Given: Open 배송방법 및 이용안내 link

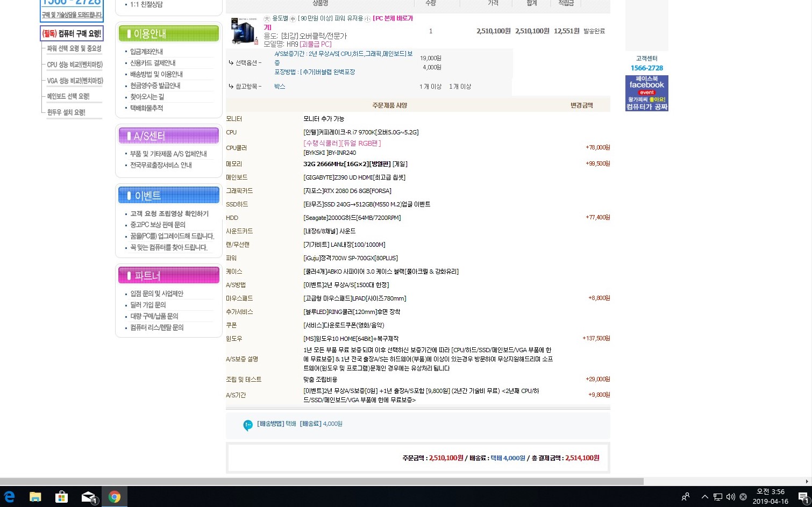Looking at the screenshot, I should (156, 74).
